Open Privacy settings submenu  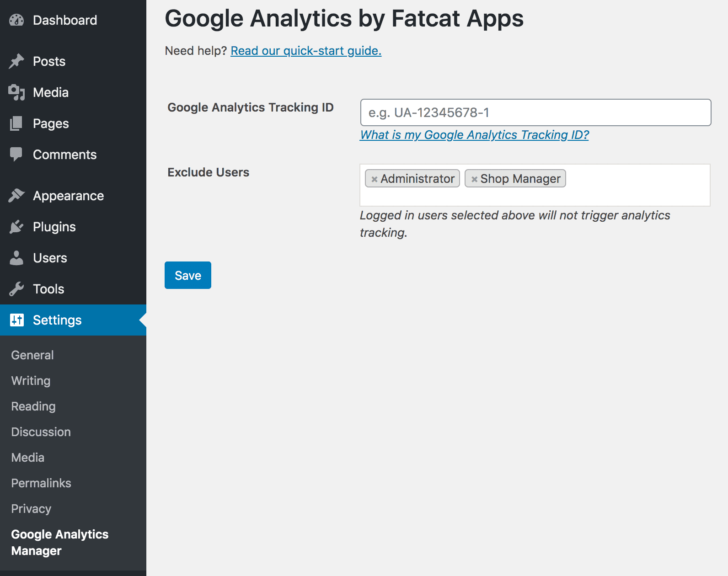click(31, 509)
